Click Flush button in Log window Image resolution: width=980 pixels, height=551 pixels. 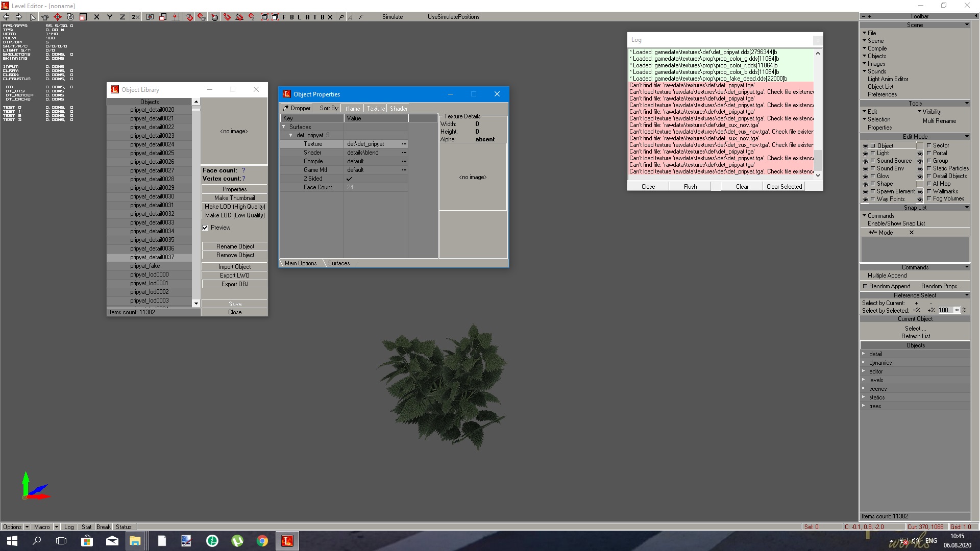pyautogui.click(x=690, y=187)
